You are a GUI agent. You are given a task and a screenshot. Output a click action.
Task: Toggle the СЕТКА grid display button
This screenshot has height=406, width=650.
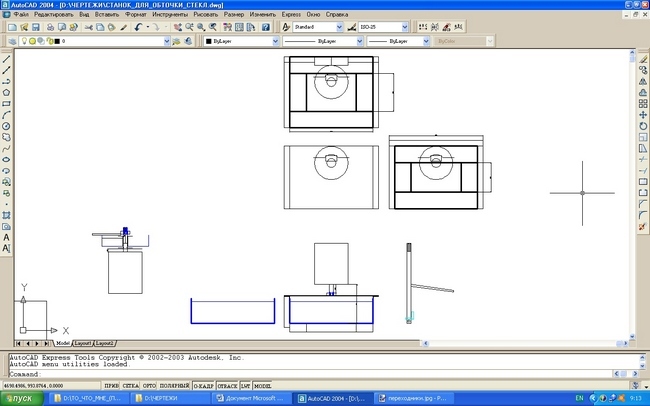click(131, 386)
